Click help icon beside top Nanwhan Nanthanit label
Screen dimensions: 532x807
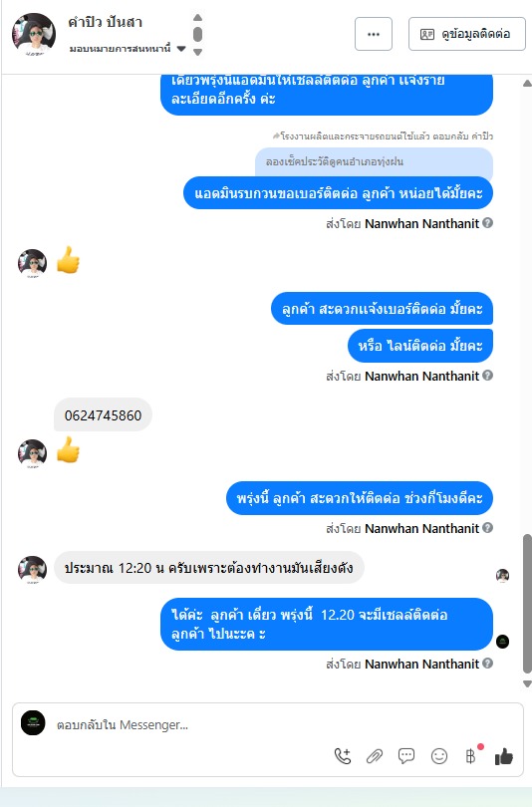(488, 223)
